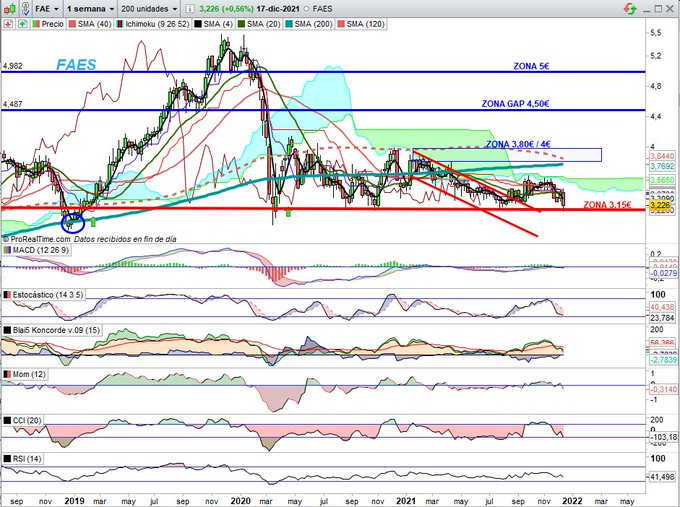Open the candlestick chart style icon
The height and width of the screenshot is (507, 680).
(10, 8)
